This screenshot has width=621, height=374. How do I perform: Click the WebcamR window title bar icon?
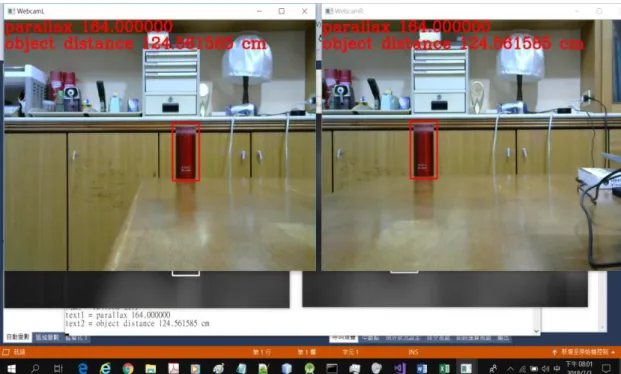pos(329,11)
